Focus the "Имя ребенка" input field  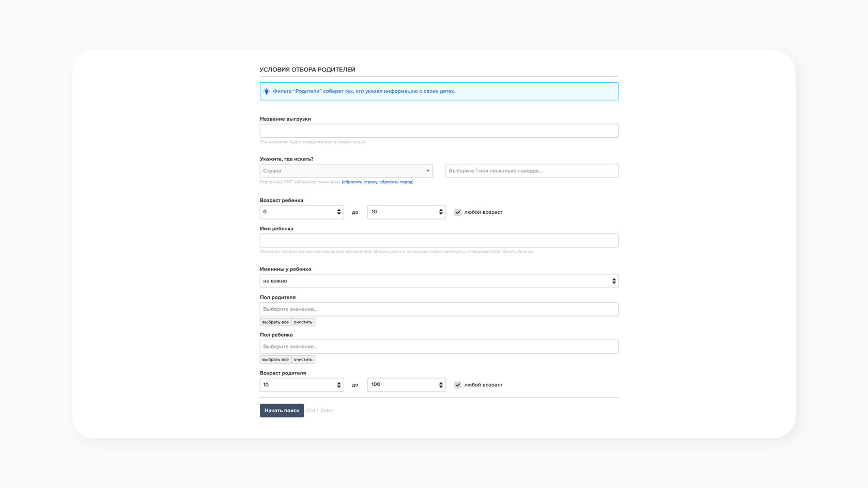coord(439,241)
